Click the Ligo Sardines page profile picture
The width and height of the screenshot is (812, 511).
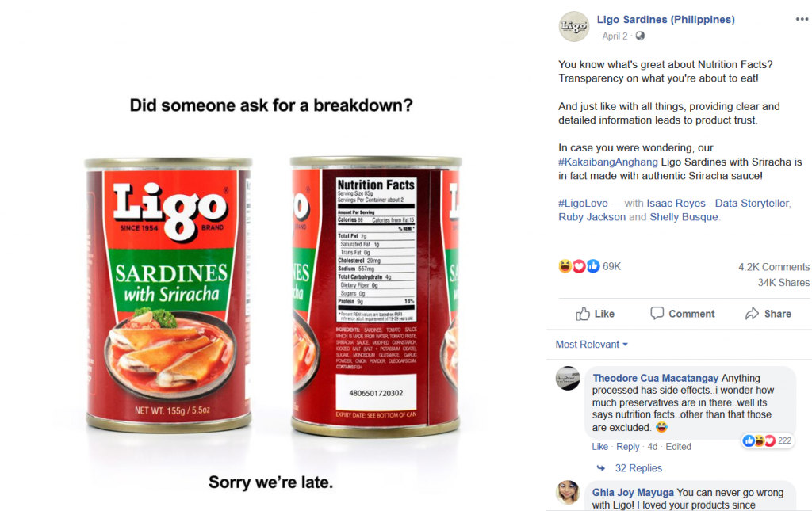pyautogui.click(x=574, y=26)
